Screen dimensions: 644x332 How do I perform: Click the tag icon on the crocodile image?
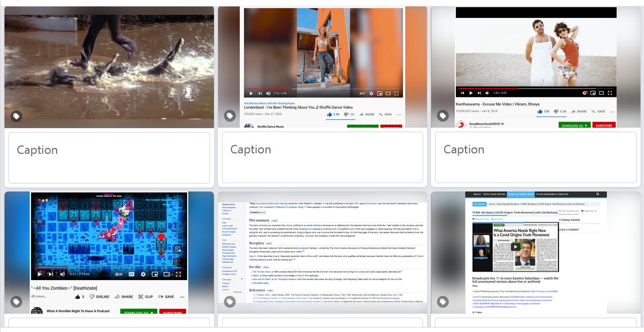(x=16, y=116)
